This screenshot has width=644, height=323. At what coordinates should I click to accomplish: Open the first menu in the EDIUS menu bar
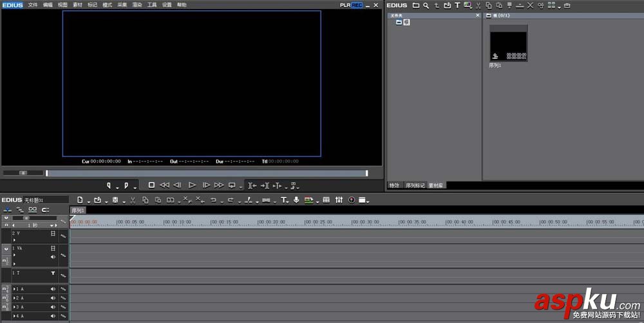point(33,5)
